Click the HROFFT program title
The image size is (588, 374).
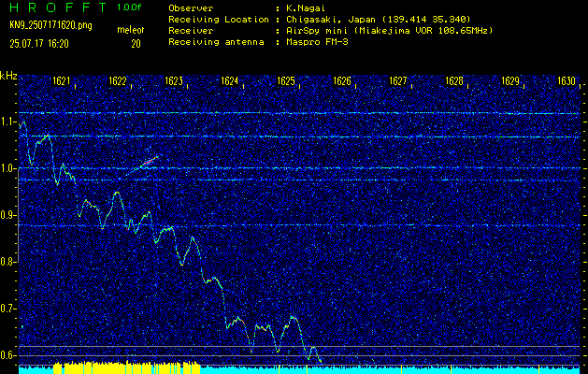click(59, 7)
